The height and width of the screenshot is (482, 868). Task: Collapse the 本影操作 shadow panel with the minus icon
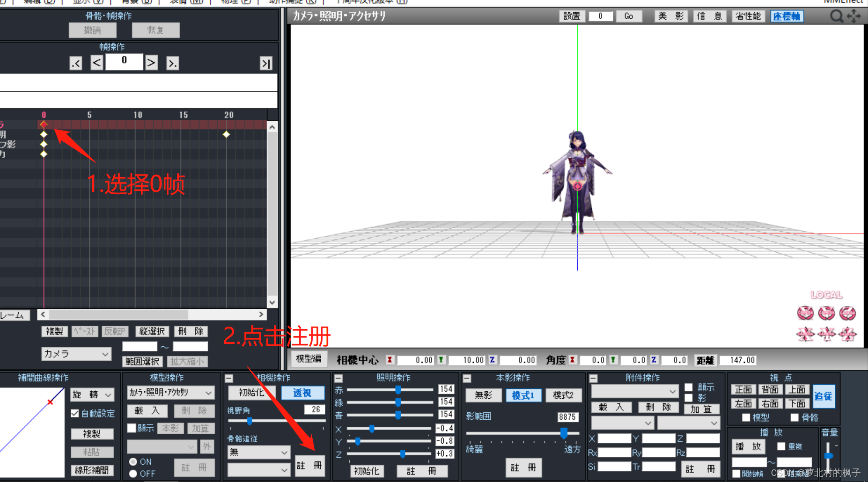pyautogui.click(x=467, y=378)
